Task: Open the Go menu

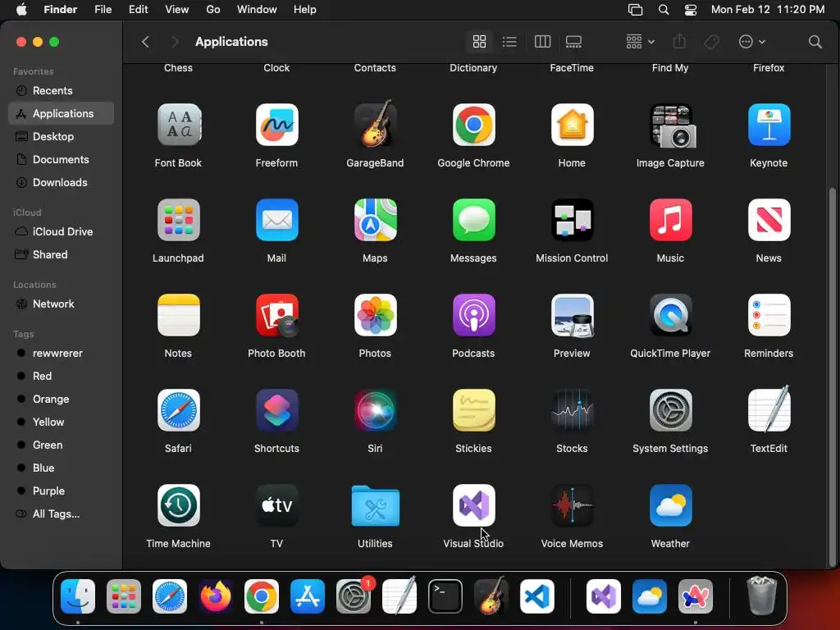Action: pyautogui.click(x=213, y=10)
